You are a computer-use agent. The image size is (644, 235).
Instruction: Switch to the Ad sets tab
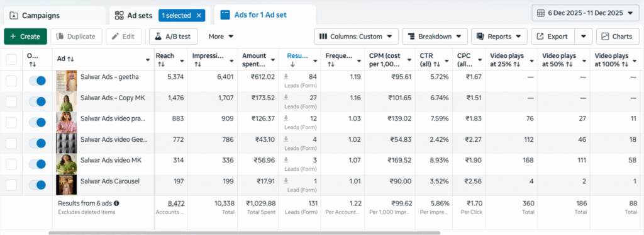point(160,16)
